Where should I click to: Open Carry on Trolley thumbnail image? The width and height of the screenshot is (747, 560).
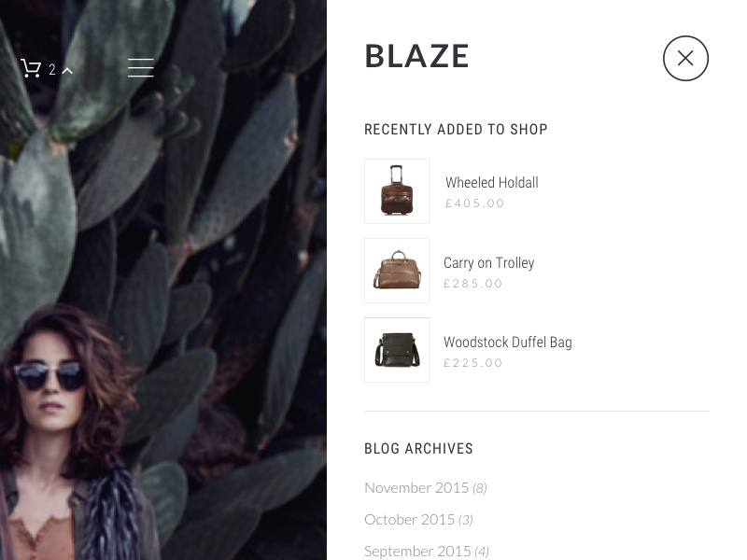pos(397,271)
